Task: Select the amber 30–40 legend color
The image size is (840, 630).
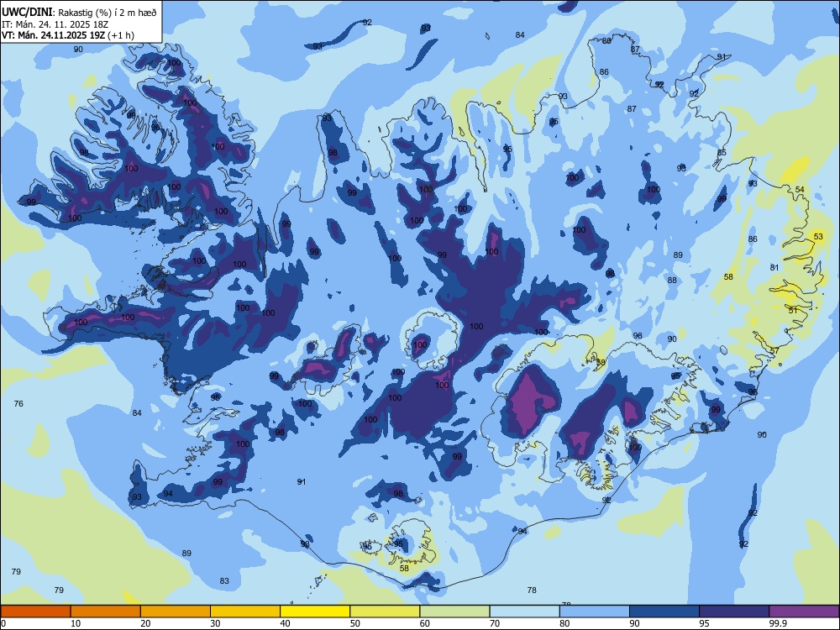Action: (x=245, y=612)
